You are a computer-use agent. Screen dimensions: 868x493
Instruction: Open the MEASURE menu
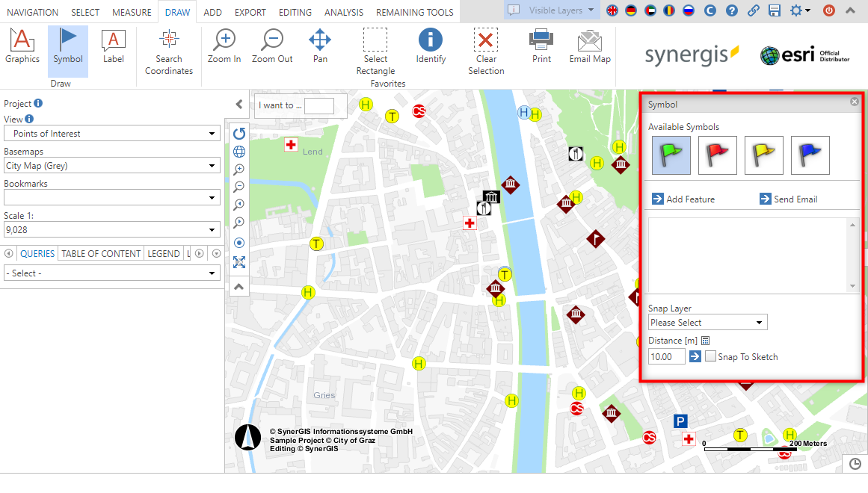click(132, 11)
